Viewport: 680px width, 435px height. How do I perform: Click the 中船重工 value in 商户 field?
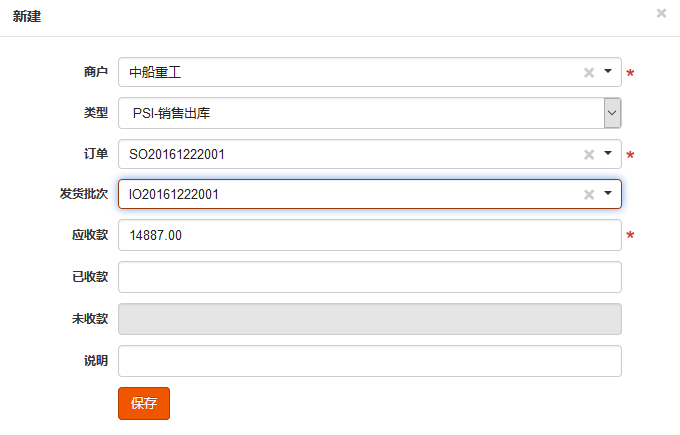point(155,73)
